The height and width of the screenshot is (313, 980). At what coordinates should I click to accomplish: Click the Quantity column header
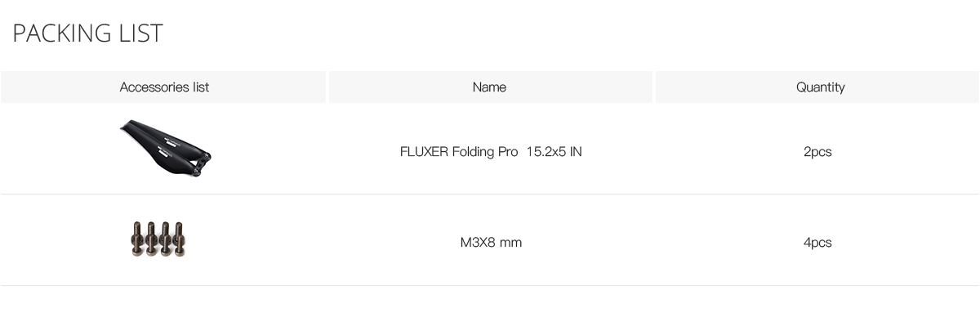pyautogui.click(x=820, y=87)
